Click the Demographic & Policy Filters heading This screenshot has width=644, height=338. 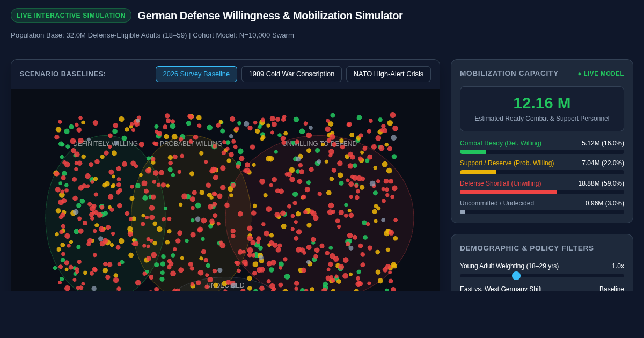click(527, 248)
